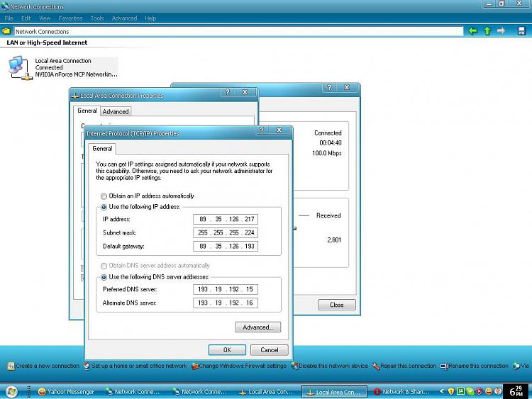Click the Windows Firewall settings icon
This screenshot has height=399, width=532.
click(195, 366)
